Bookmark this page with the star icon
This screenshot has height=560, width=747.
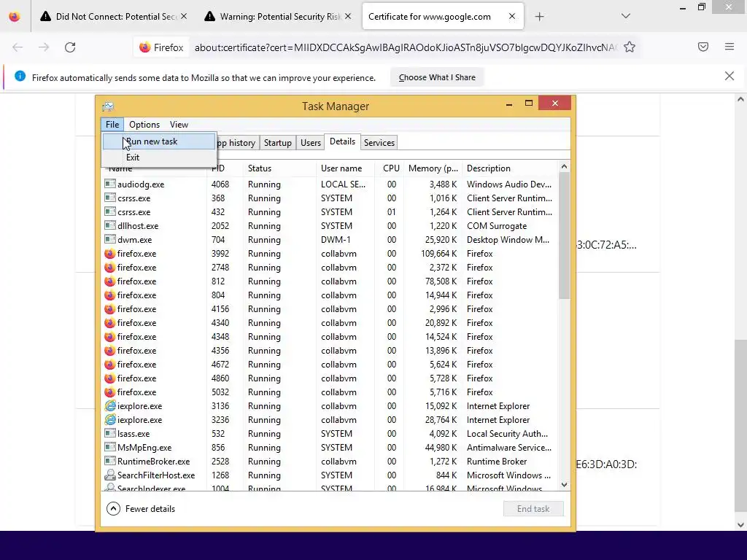point(630,47)
